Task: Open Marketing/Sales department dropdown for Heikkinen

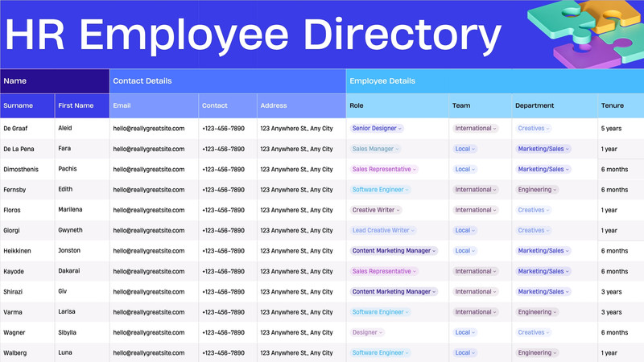Action: [x=543, y=251]
